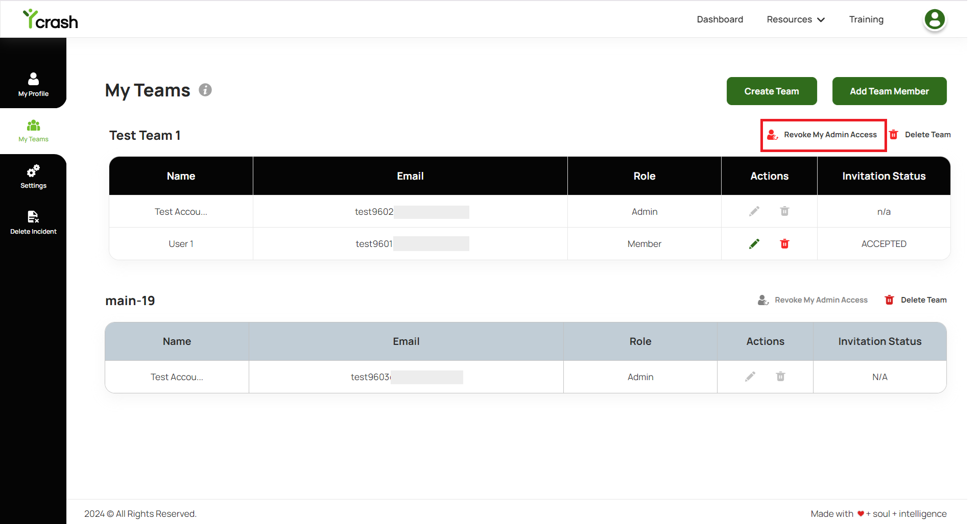Screen dimensions: 980x524
Task: Revoke My Admin Access for Test Team 1
Action: point(823,135)
